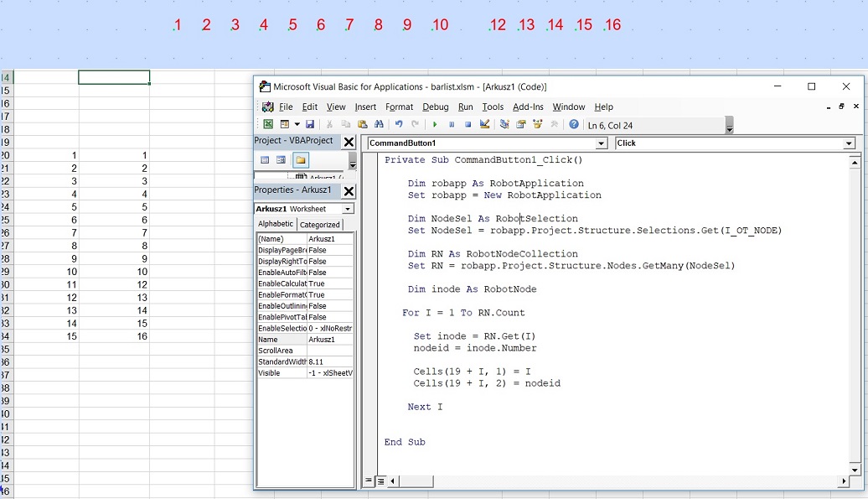Image resolution: width=868 pixels, height=499 pixels.
Task: Save the project with the floppy disk icon
Action: coord(310,125)
